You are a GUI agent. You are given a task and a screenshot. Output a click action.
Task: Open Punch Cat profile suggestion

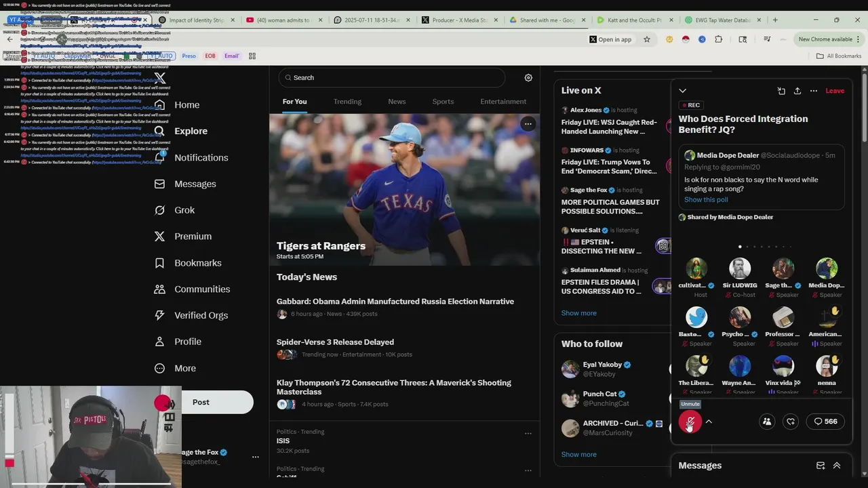(613, 399)
